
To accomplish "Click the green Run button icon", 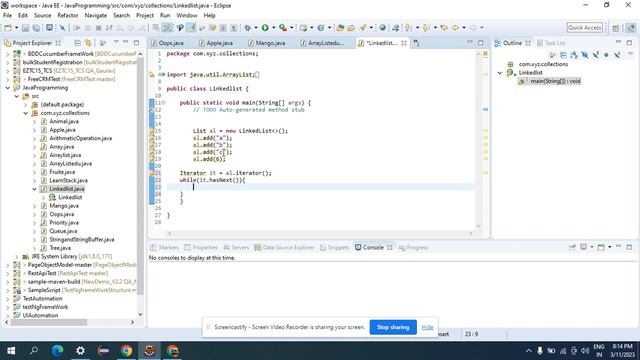I will click(x=265, y=28).
